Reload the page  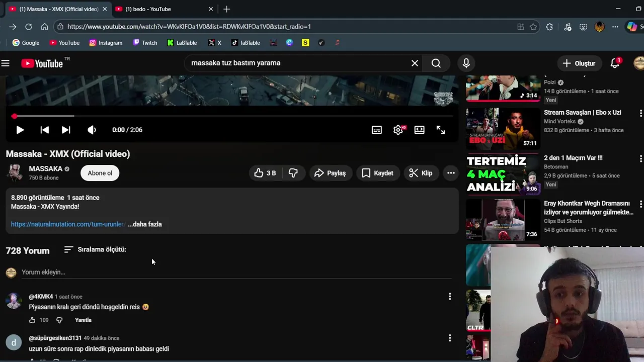tap(29, 27)
